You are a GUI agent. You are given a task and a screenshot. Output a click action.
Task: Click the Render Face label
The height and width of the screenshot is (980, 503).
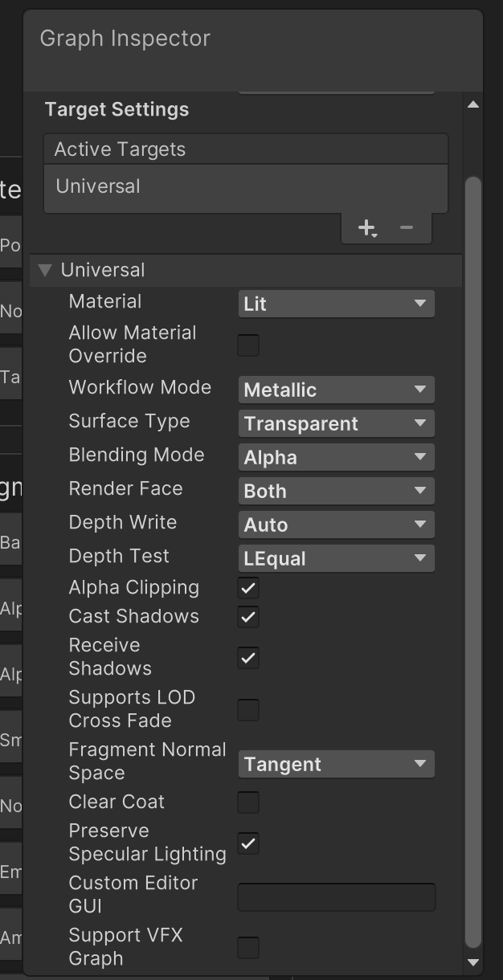pyautogui.click(x=125, y=488)
